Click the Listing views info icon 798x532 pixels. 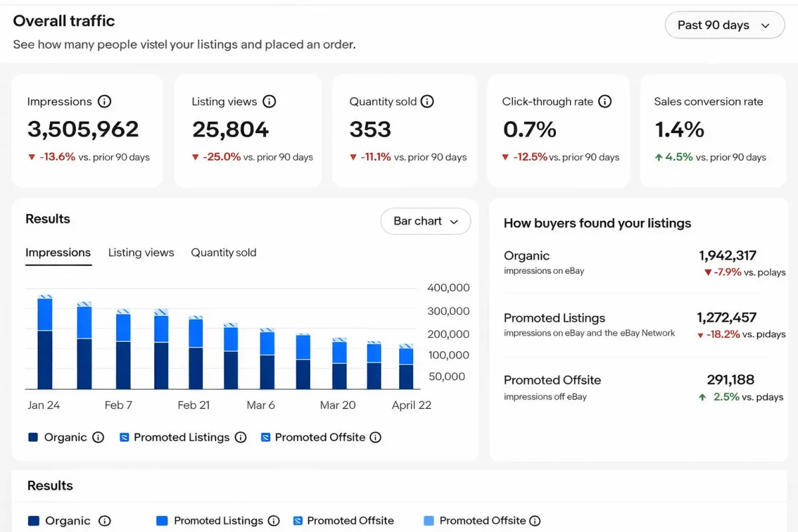click(x=269, y=102)
